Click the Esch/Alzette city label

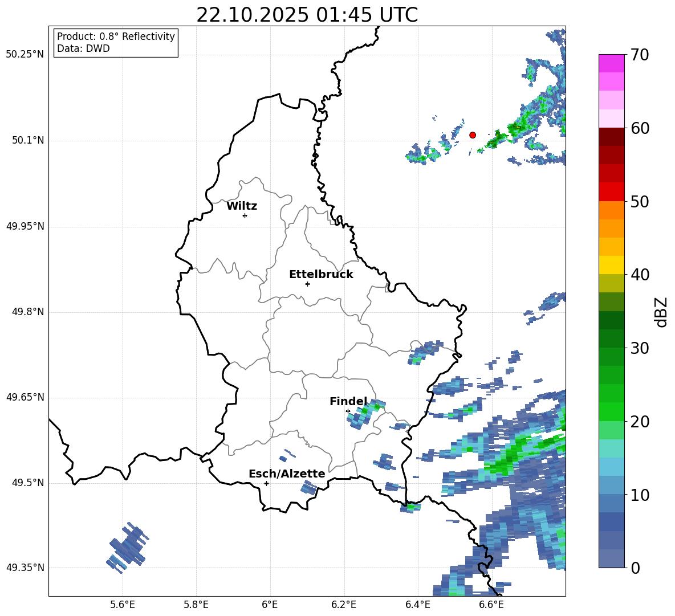click(x=287, y=474)
